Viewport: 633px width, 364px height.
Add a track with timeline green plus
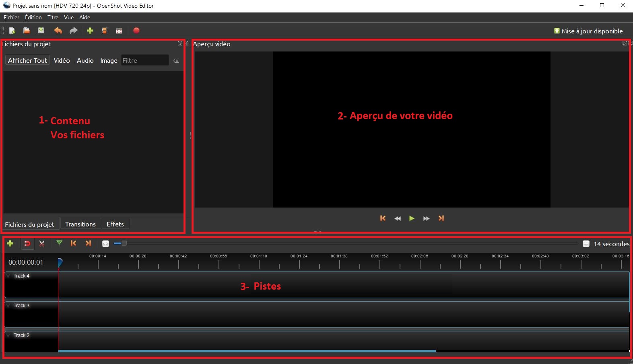pos(10,243)
